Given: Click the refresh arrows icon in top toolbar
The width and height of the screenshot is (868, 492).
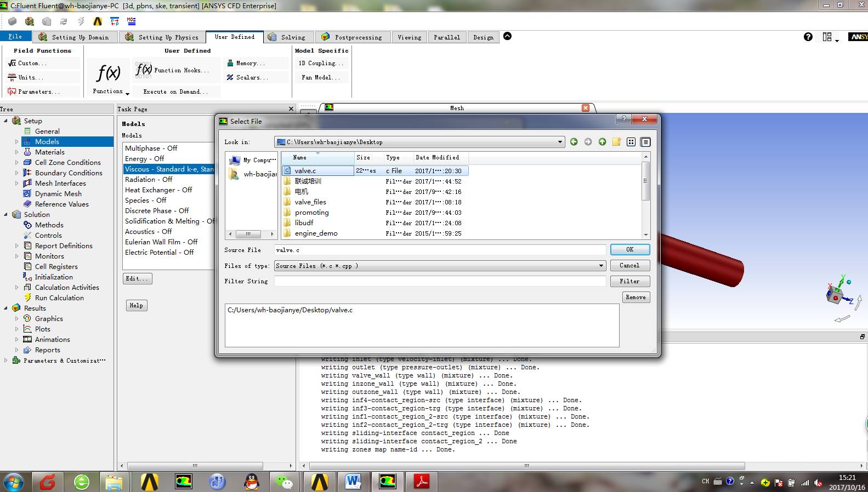Looking at the screenshot, I should pos(64,21).
